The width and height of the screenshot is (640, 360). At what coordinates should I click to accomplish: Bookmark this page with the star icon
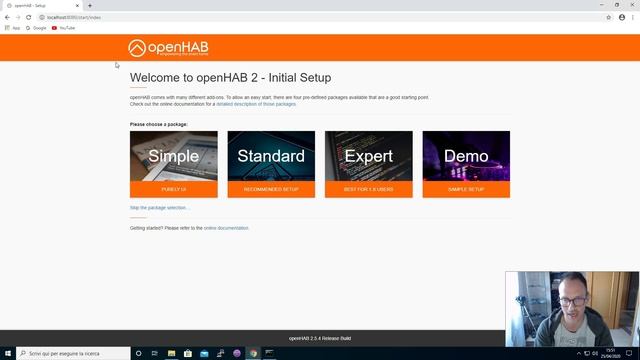click(x=609, y=18)
